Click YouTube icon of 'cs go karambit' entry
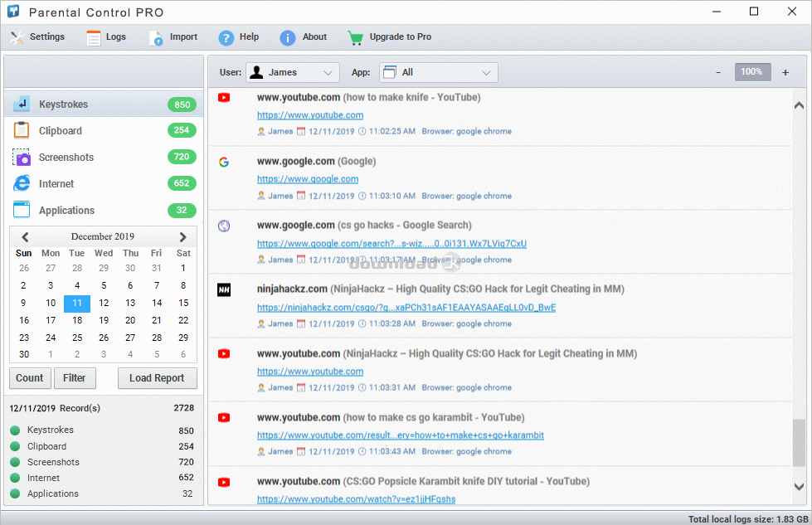The height and width of the screenshot is (525, 812). tap(224, 417)
